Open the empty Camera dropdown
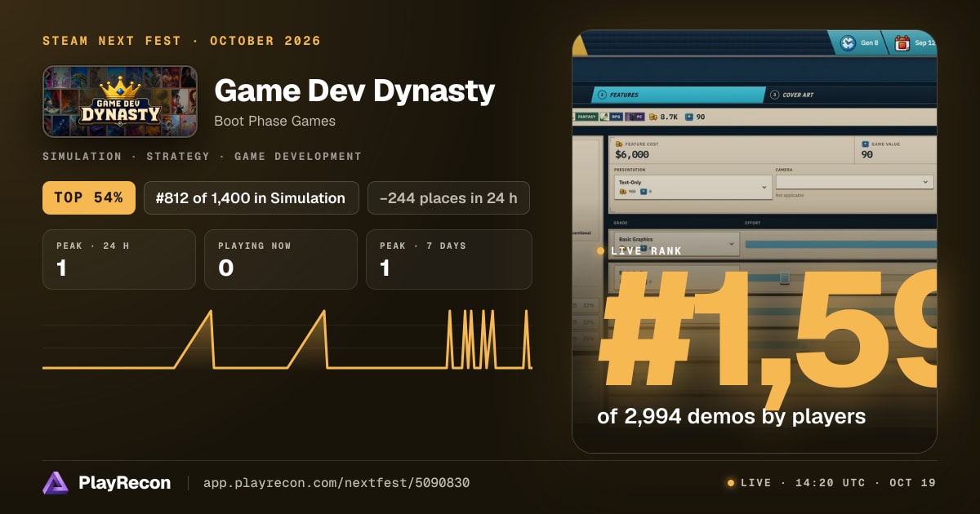The width and height of the screenshot is (980, 514). click(854, 182)
